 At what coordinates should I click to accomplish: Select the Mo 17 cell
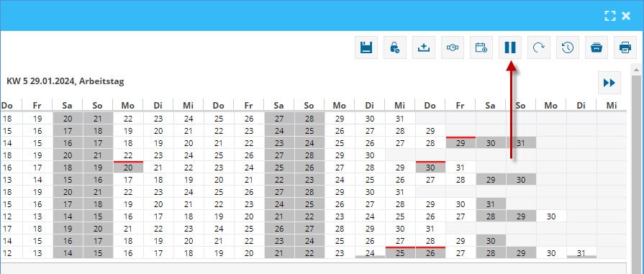128,180
